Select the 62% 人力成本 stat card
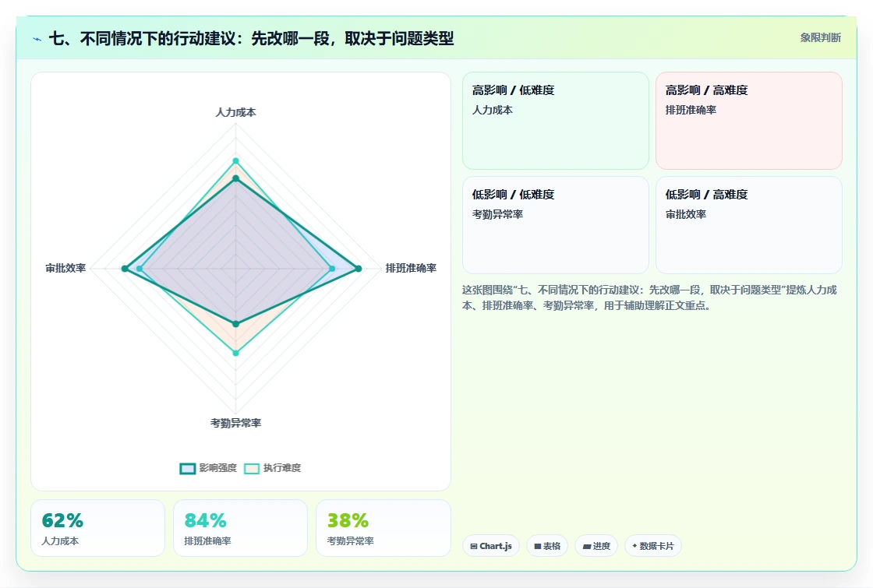 click(98, 528)
